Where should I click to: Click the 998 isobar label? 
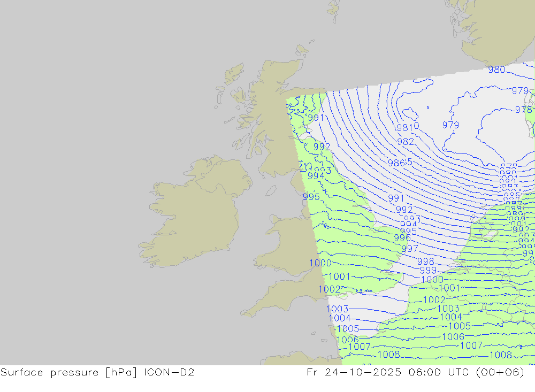pos(426,262)
